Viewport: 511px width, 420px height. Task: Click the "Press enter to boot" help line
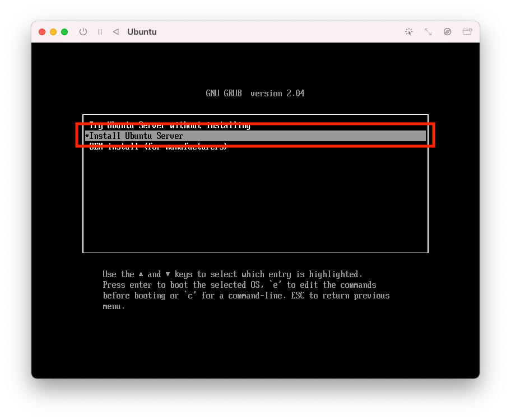tap(240, 285)
